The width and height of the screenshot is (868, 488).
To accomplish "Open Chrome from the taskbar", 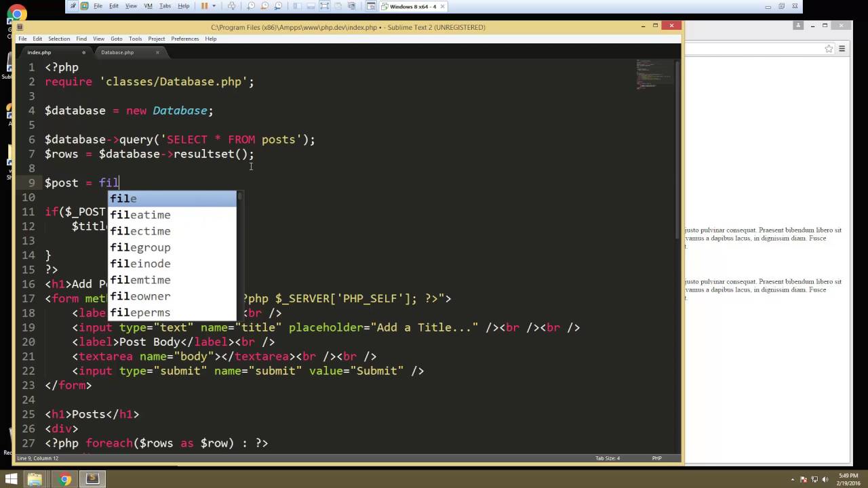I will point(64,479).
